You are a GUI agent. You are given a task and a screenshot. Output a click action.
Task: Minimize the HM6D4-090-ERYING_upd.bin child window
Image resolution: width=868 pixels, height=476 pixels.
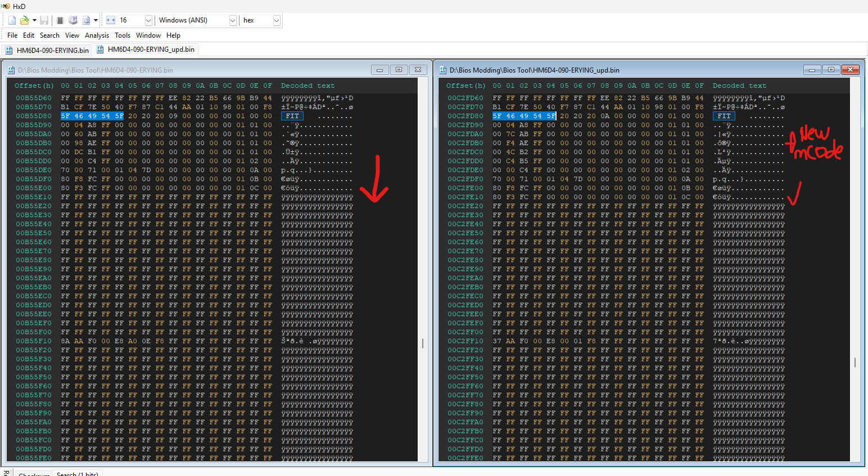click(812, 70)
